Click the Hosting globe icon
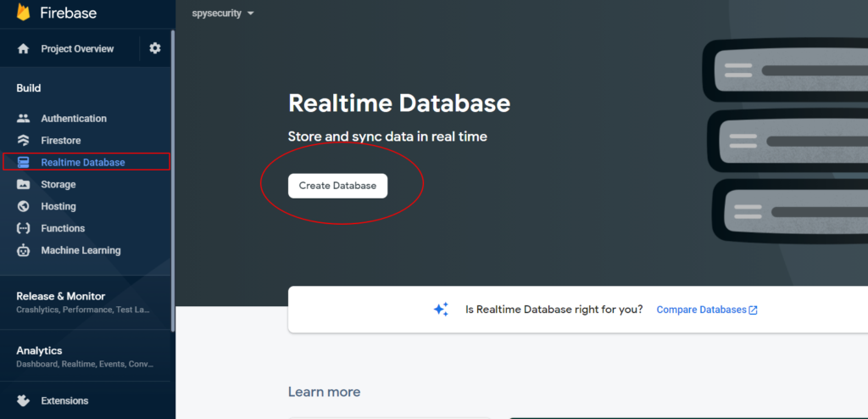 23,206
